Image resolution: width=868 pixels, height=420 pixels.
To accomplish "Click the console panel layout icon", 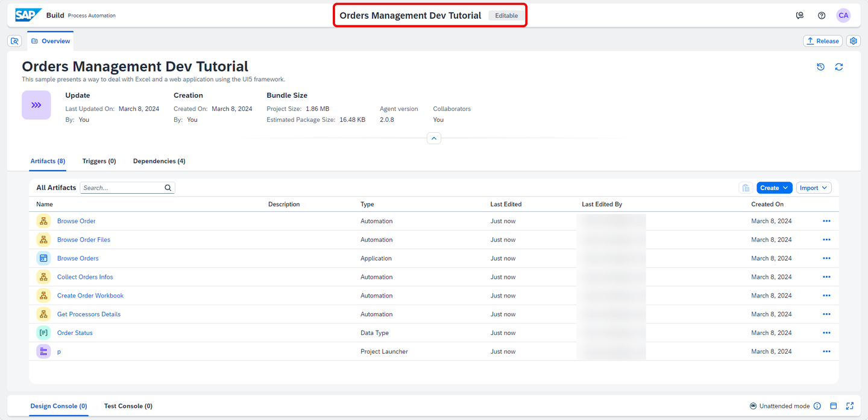I will pyautogui.click(x=834, y=406).
